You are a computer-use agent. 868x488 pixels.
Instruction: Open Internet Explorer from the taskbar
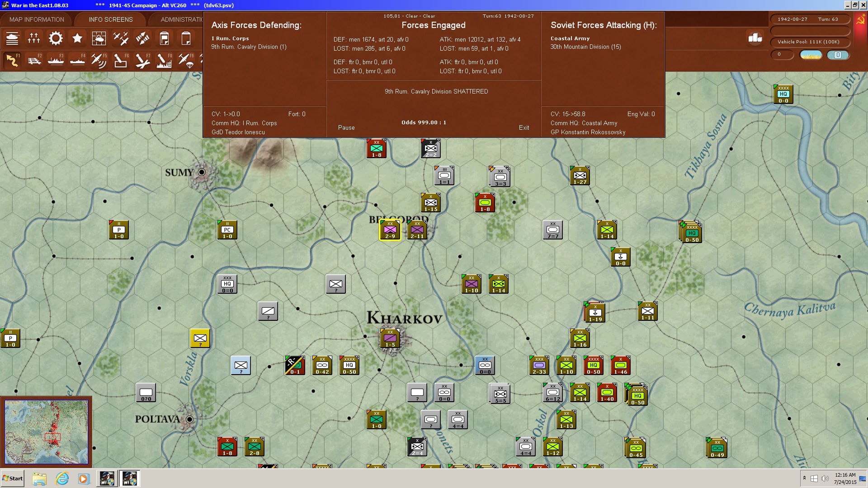coord(62,479)
